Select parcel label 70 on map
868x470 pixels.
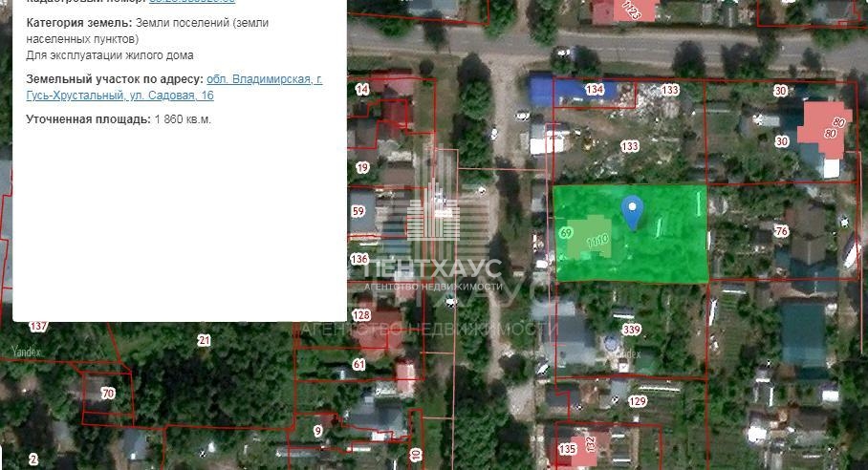pos(108,394)
